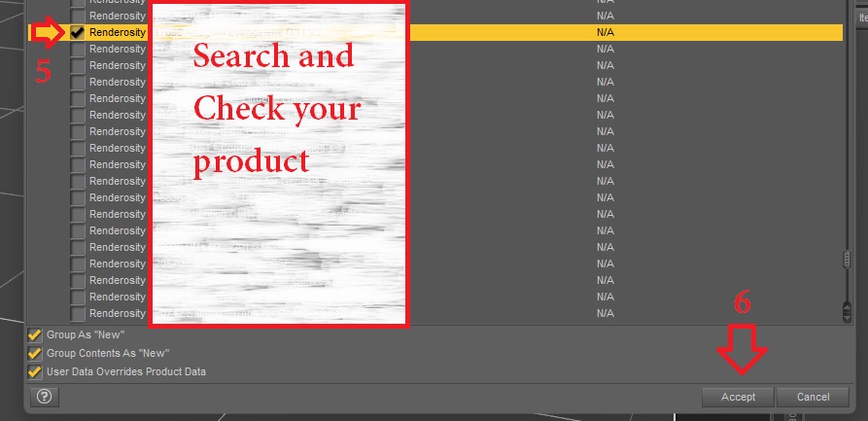This screenshot has height=421, width=868.
Task: Toggle the Group Contents As "New" checkbox
Action: coord(35,353)
